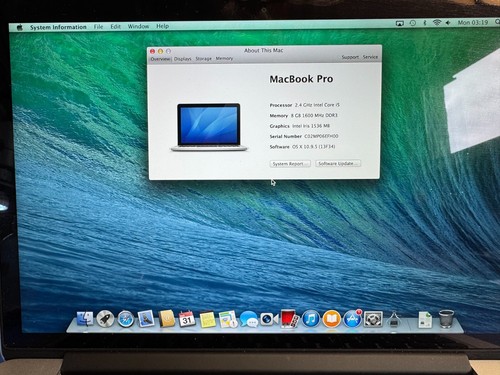Open Wi-Fi status menu
This screenshot has width=500, height=375.
tap(437, 23)
